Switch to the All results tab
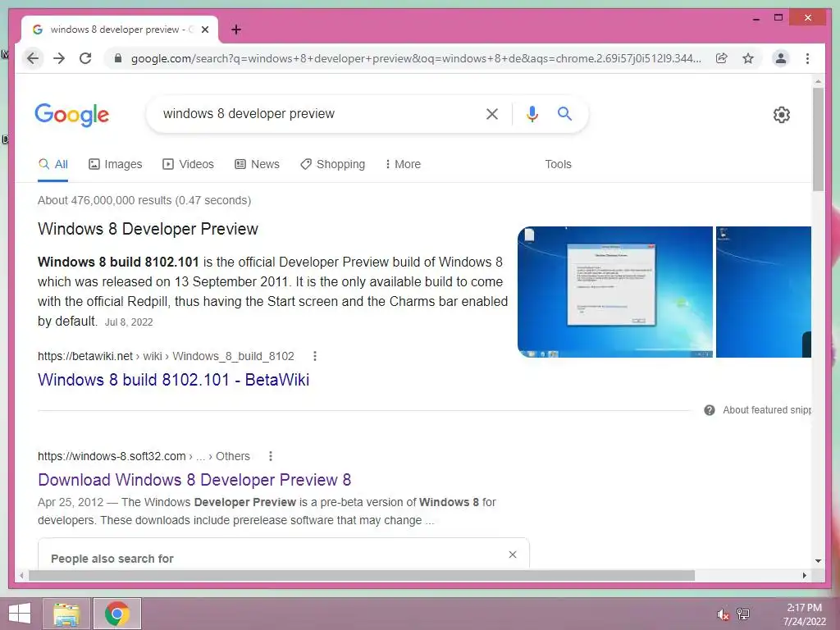This screenshot has width=840, height=630. click(x=53, y=164)
